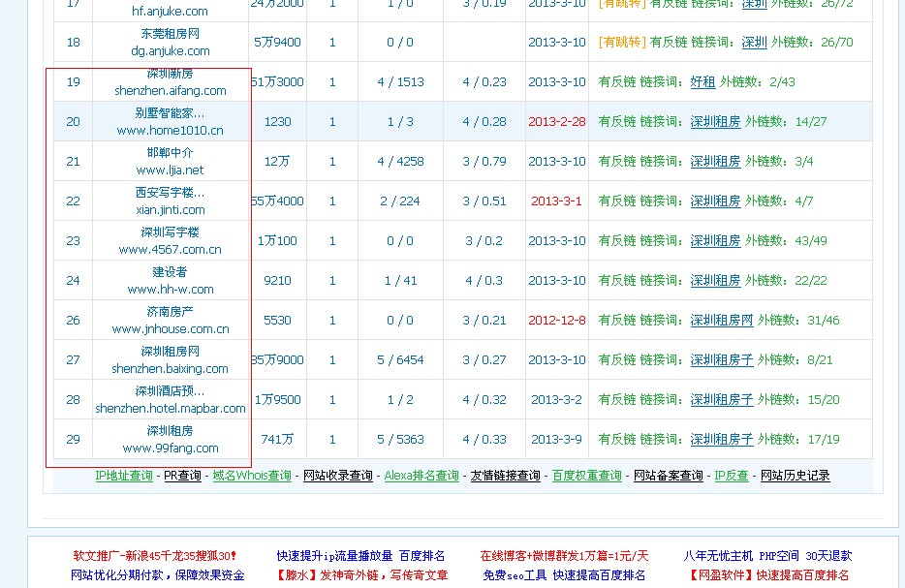
Task: Open the 网站历史记录 tool
Action: (793, 476)
